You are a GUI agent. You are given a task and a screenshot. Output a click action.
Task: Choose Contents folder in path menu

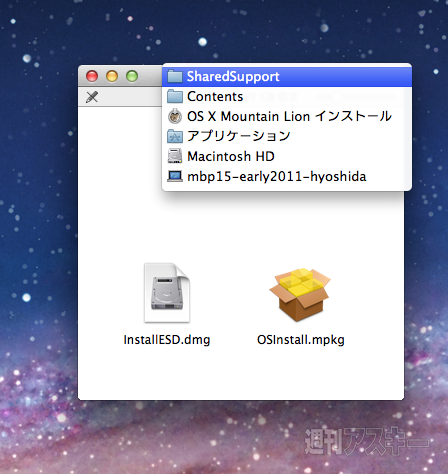point(287,97)
